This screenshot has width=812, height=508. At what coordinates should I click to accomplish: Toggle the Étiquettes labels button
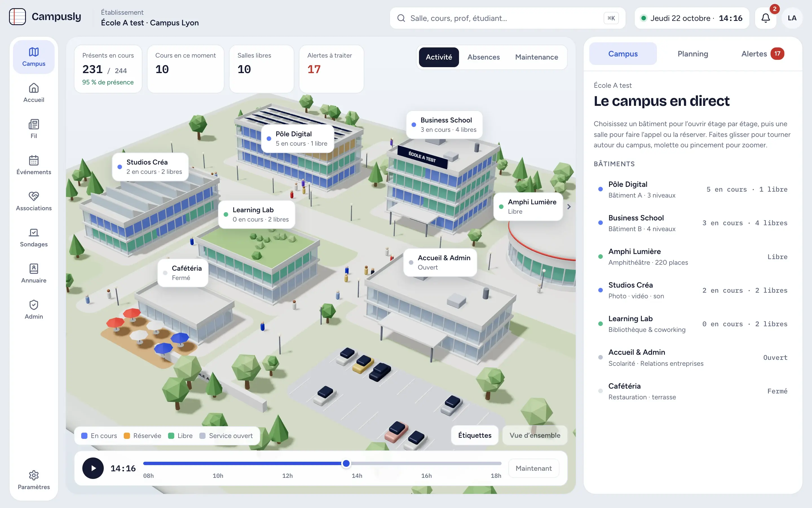(x=475, y=435)
